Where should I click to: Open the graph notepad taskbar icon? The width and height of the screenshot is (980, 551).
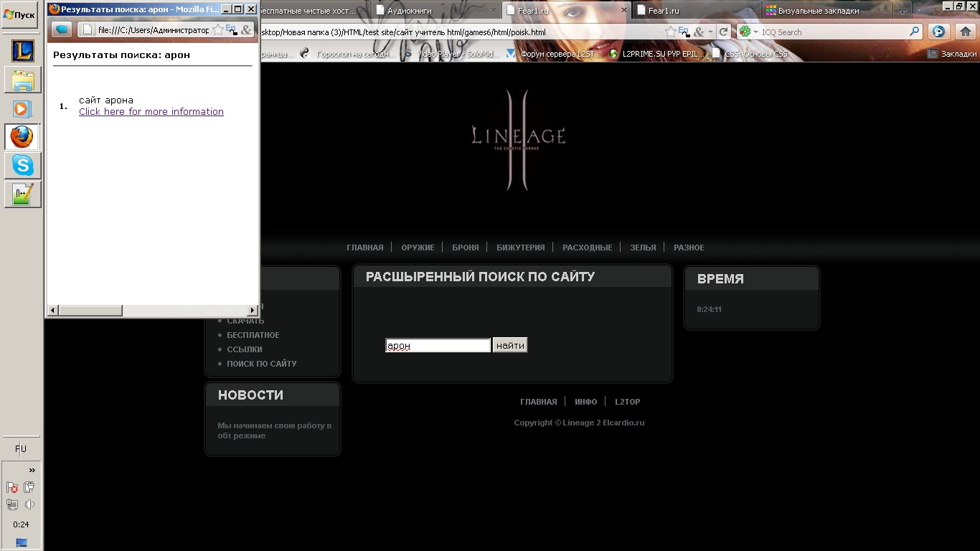coord(22,194)
